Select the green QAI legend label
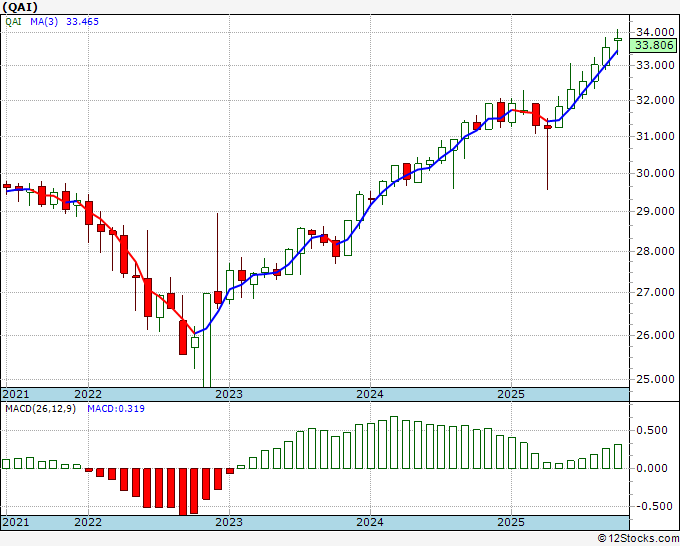Image resolution: width=680 pixels, height=546 pixels. (x=13, y=22)
